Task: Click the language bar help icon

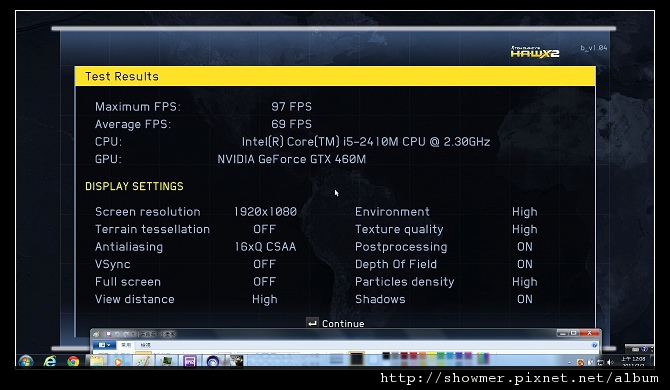Action: pos(644,349)
